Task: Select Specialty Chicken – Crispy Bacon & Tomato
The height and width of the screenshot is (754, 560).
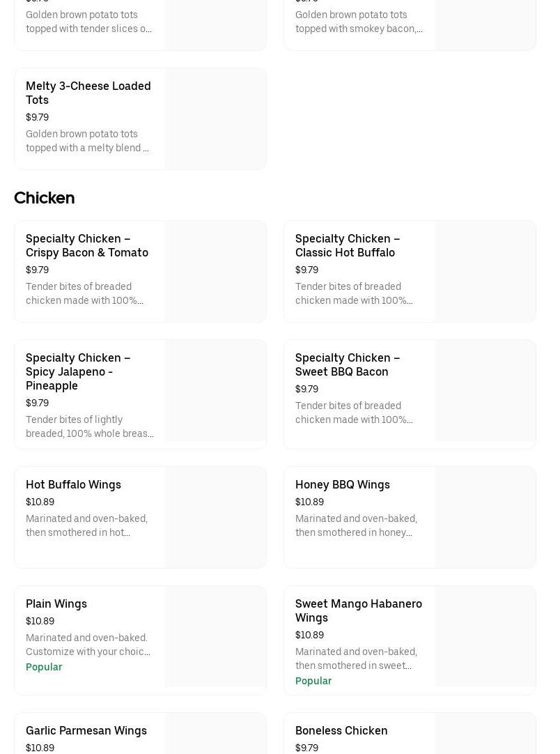Action: point(87,245)
